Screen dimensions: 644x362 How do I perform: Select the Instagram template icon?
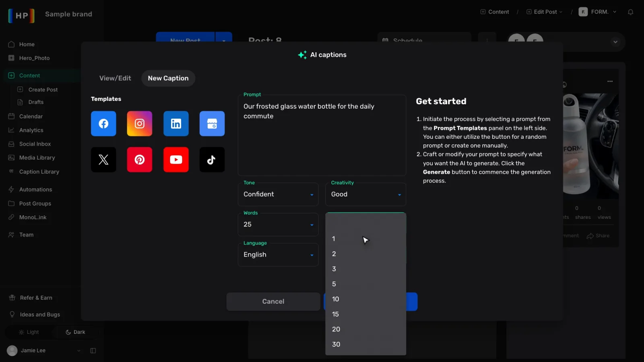pyautogui.click(x=140, y=123)
